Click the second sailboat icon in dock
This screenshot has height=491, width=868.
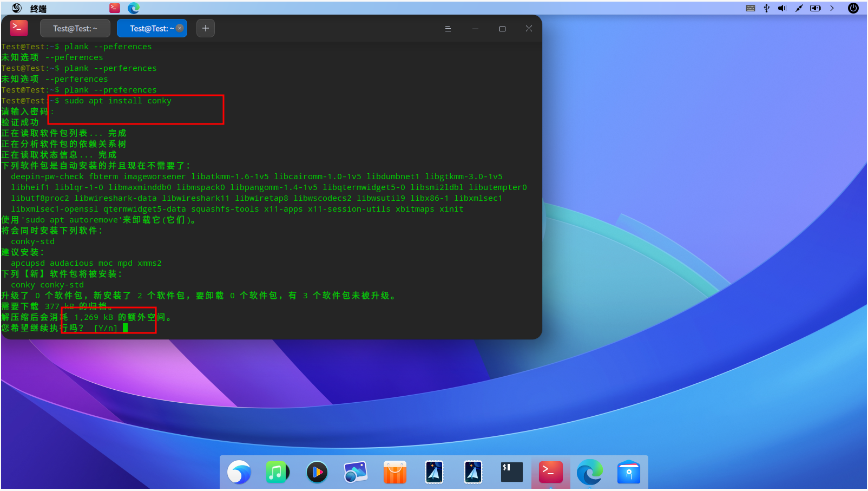pos(473,473)
